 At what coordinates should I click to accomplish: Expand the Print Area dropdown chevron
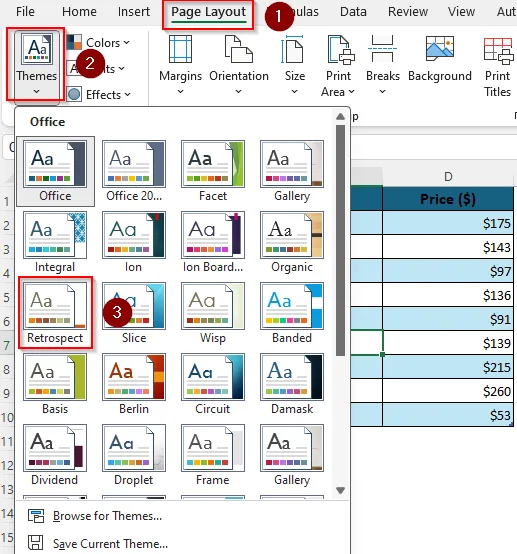coord(351,92)
